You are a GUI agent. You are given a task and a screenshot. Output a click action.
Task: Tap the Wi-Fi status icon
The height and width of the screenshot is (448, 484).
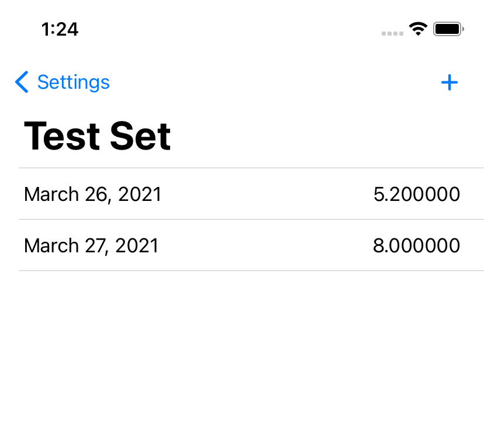pyautogui.click(x=419, y=29)
